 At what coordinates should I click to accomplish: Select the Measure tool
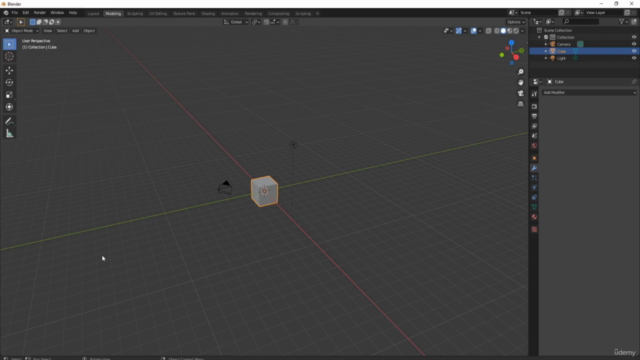coord(9,133)
